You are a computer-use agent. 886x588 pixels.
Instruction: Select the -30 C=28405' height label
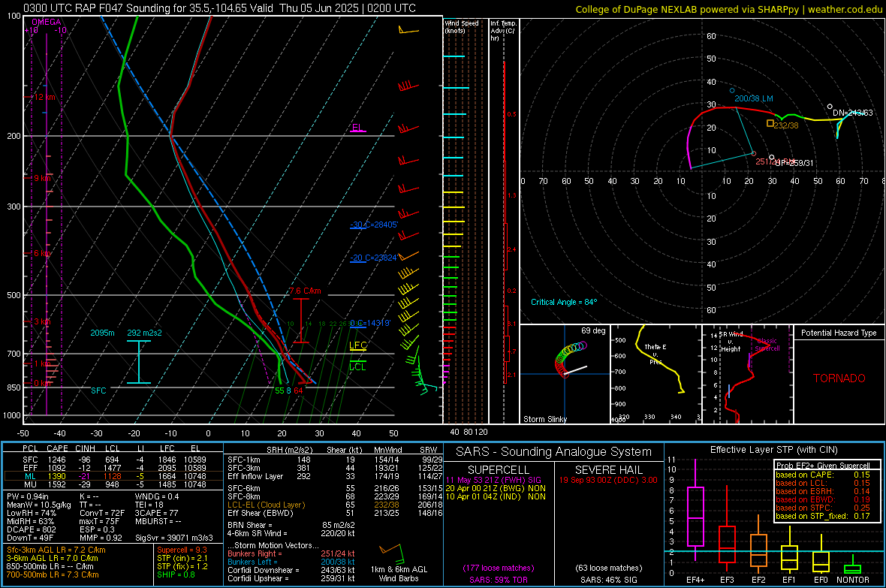tap(374, 225)
